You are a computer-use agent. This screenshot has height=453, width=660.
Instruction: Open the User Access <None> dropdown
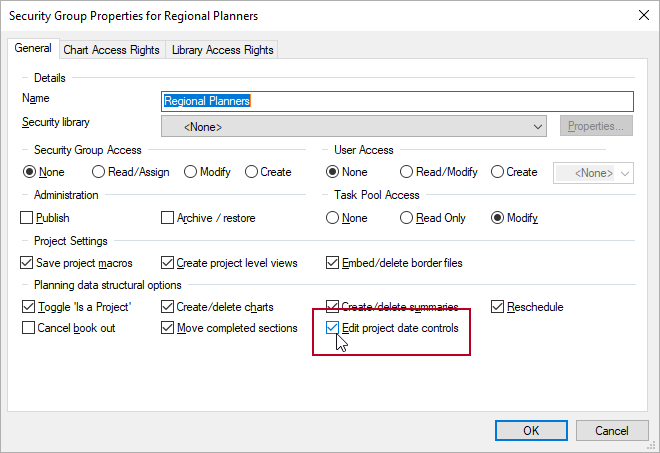[593, 173]
